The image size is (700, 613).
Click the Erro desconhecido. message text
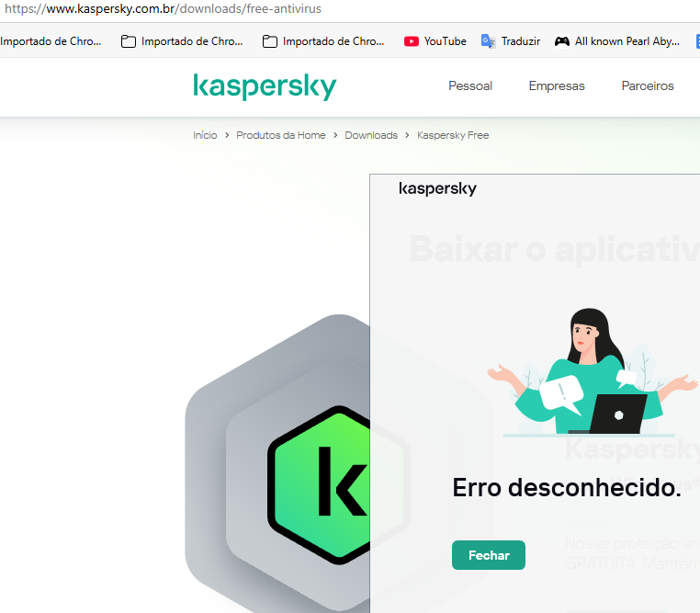(567, 487)
